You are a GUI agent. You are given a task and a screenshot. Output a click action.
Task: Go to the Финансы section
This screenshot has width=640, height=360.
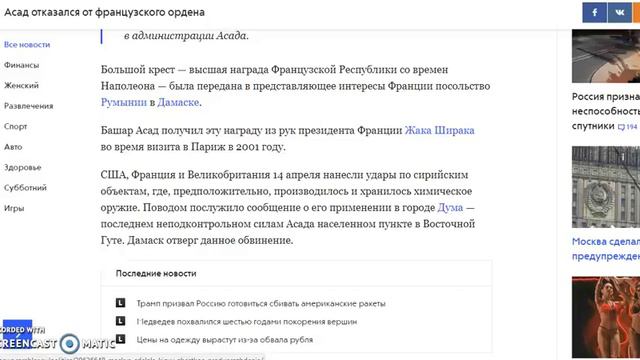[x=22, y=65]
